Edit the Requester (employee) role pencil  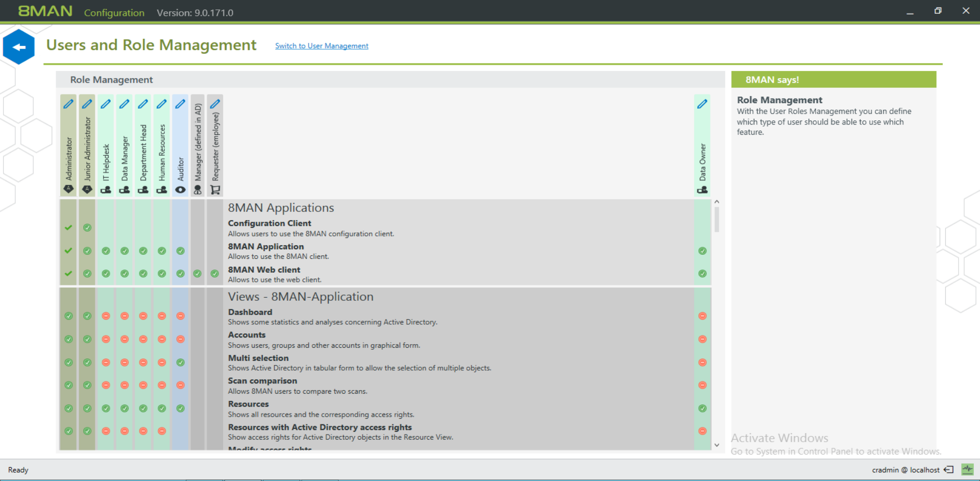pyautogui.click(x=215, y=104)
